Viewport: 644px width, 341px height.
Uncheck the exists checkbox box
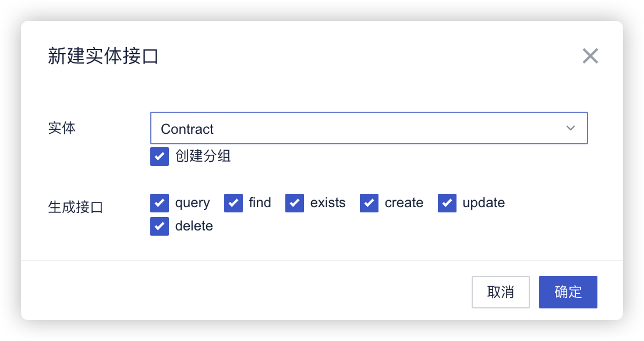295,203
